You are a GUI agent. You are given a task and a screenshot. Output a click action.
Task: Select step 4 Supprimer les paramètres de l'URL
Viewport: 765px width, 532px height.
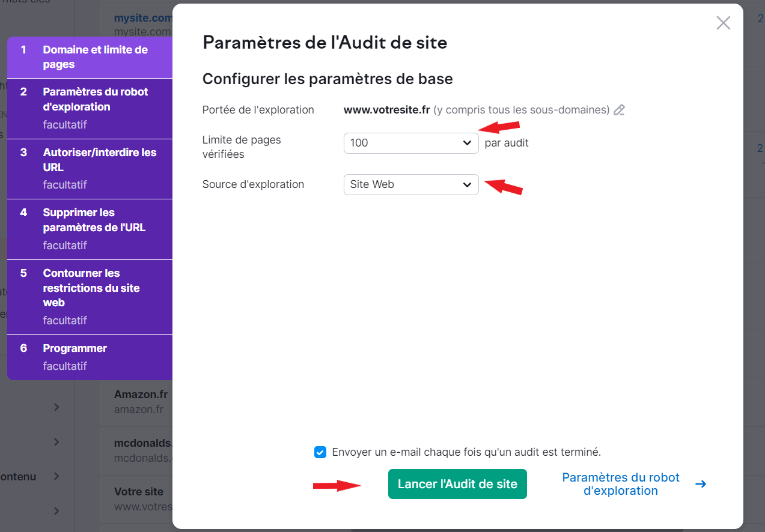(90, 229)
